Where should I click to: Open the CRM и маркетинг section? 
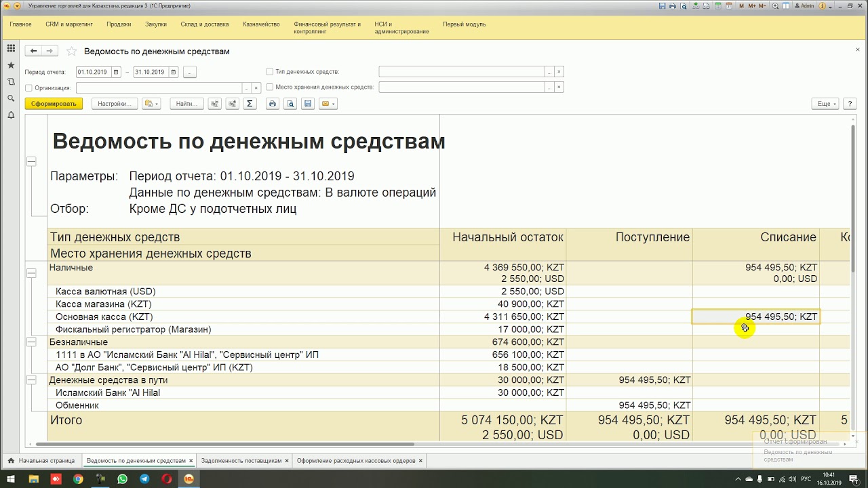[68, 24]
